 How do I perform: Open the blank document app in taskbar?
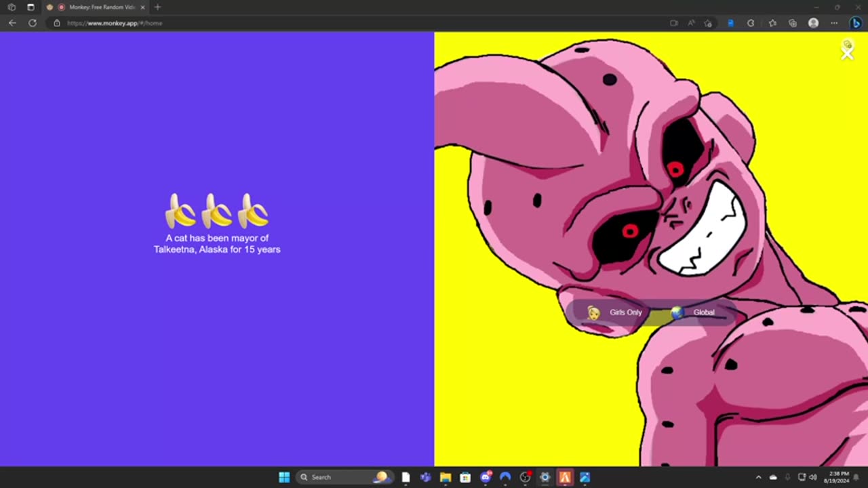(x=406, y=477)
